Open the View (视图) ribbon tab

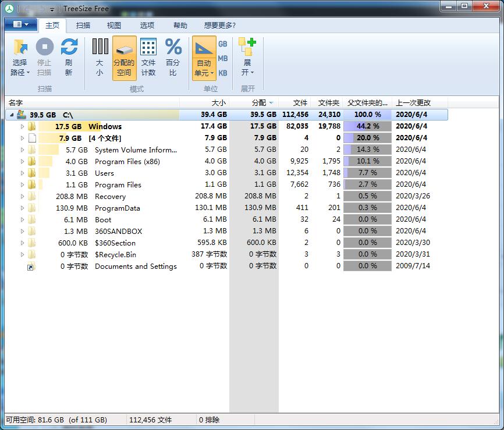[114, 26]
